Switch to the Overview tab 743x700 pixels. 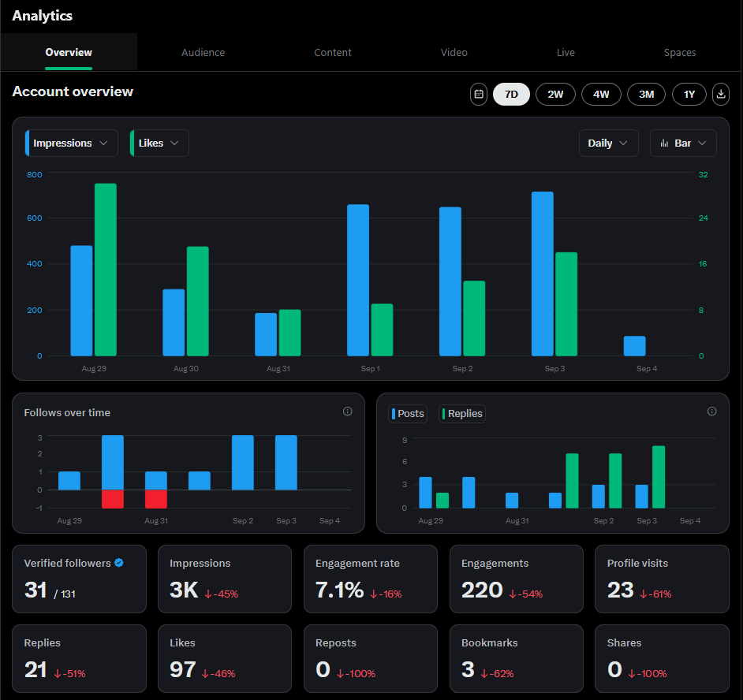click(x=69, y=52)
